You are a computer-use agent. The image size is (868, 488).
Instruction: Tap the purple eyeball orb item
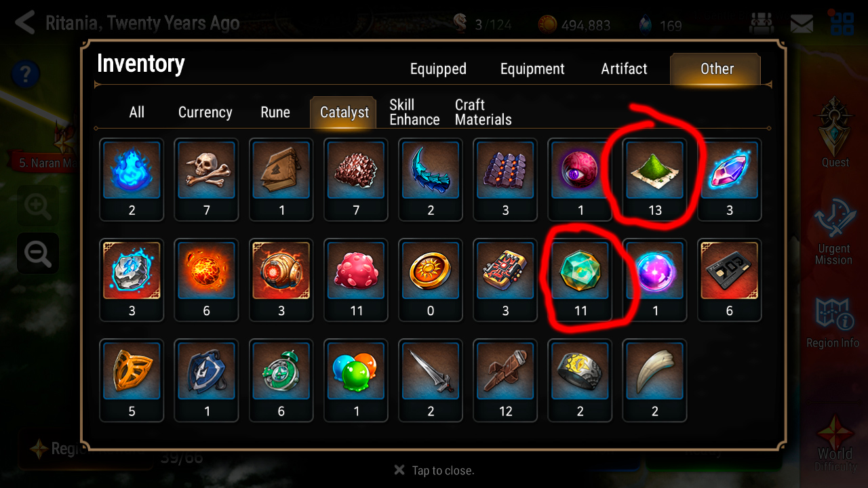[x=580, y=180]
